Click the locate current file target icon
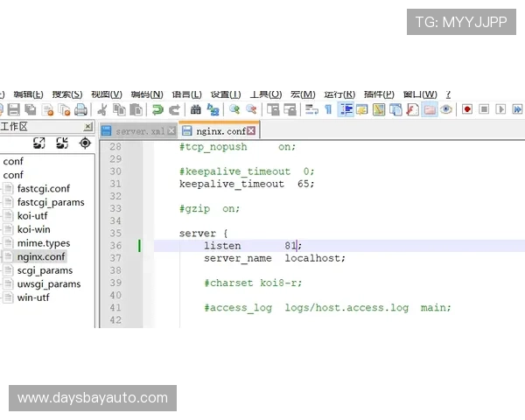Viewport: 525px width, 420px height. click(86, 143)
